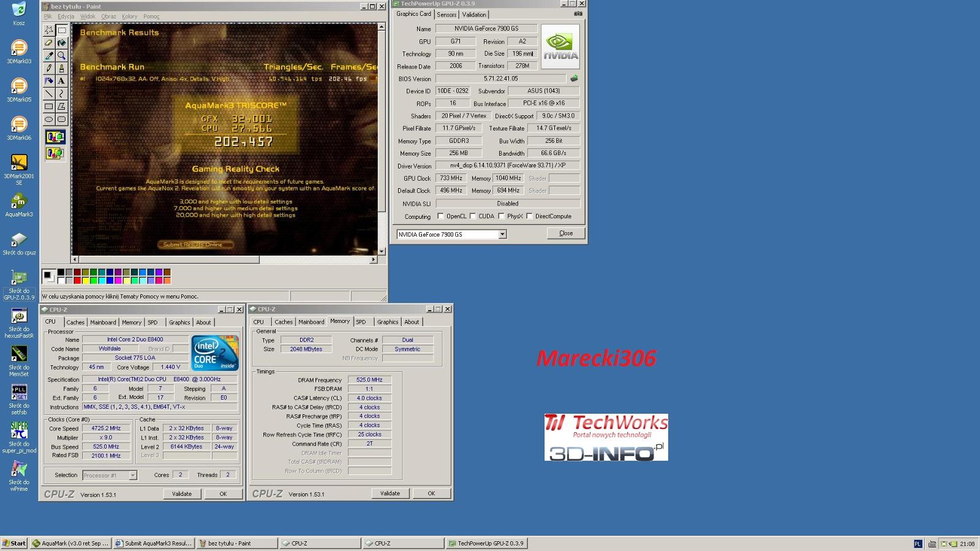Click Validate in right CPU-Z memory window
The image size is (980, 551).
pyautogui.click(x=390, y=493)
